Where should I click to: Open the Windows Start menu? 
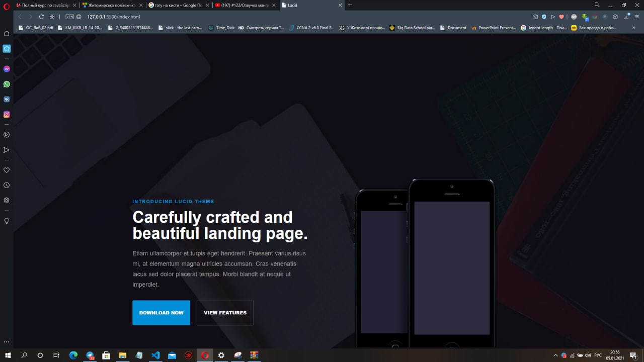8,355
